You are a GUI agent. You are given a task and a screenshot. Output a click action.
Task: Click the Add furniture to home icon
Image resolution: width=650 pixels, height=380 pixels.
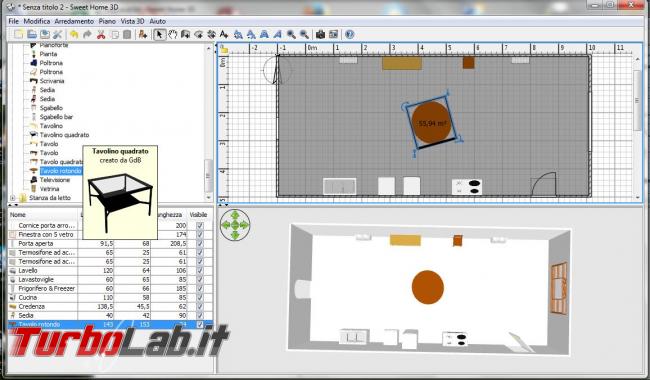click(143, 34)
